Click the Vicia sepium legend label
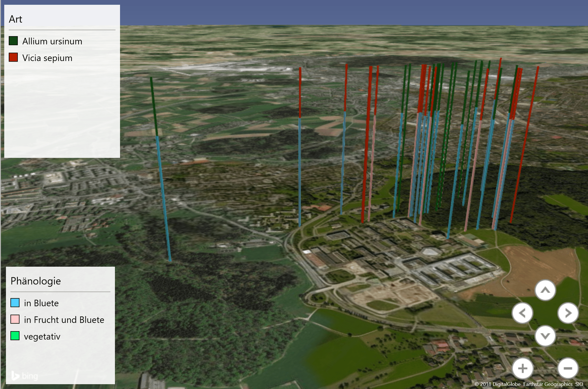Image resolution: width=588 pixels, height=389 pixels. [47, 58]
